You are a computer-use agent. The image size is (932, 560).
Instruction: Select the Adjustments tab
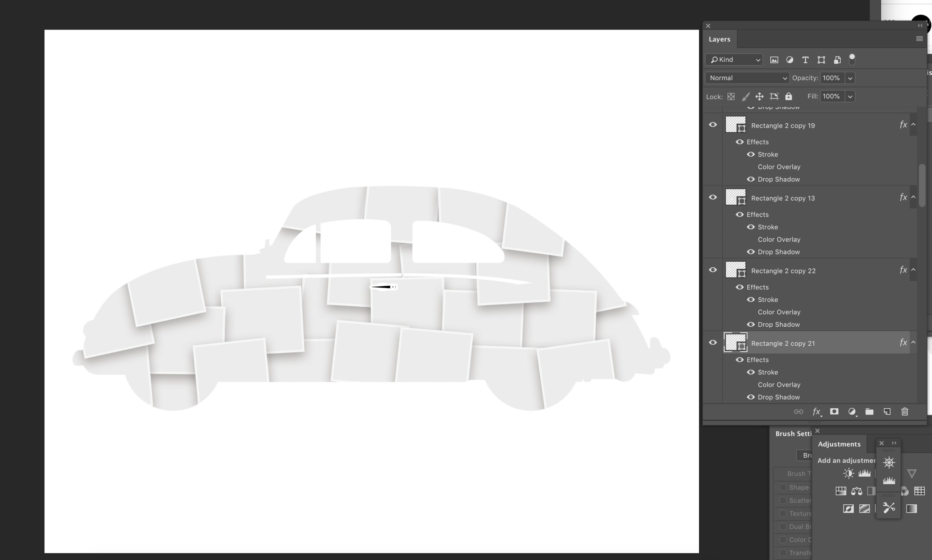pyautogui.click(x=839, y=444)
